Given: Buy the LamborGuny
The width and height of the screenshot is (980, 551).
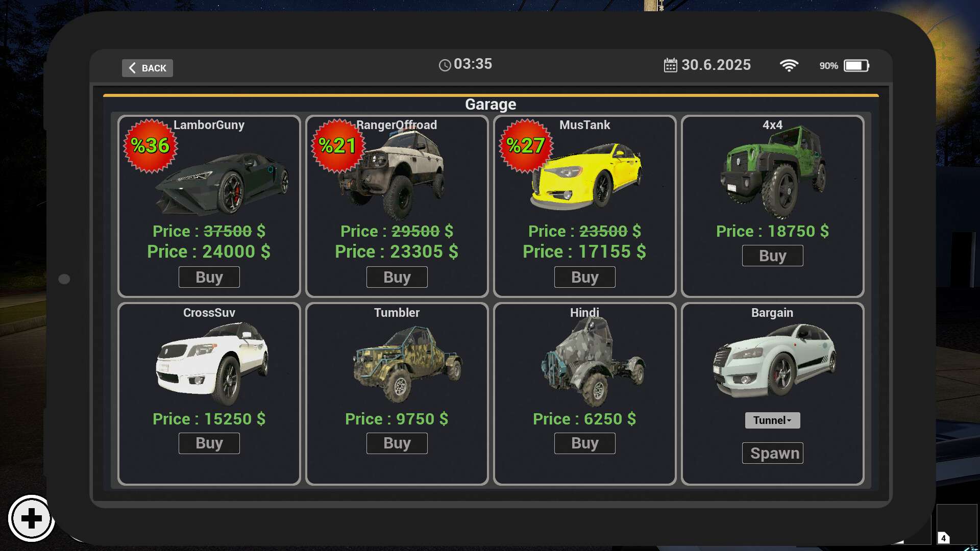Looking at the screenshot, I should [x=209, y=277].
